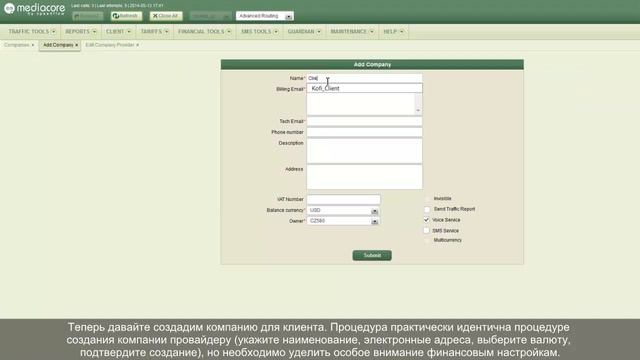Click the Description text area
The height and width of the screenshot is (360, 640).
click(x=364, y=151)
